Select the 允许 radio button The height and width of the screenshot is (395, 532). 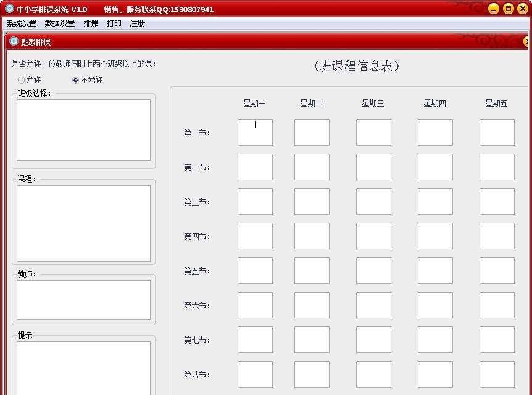click(x=20, y=80)
